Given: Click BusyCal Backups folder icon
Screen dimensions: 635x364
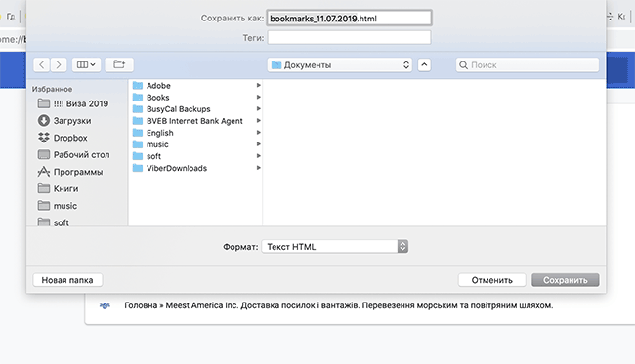Looking at the screenshot, I should (138, 109).
